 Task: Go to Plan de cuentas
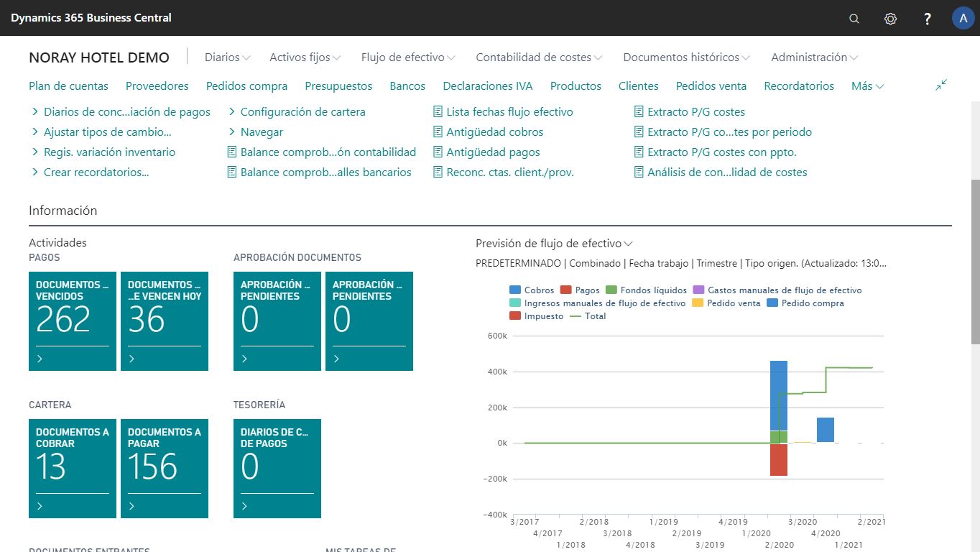click(x=68, y=86)
